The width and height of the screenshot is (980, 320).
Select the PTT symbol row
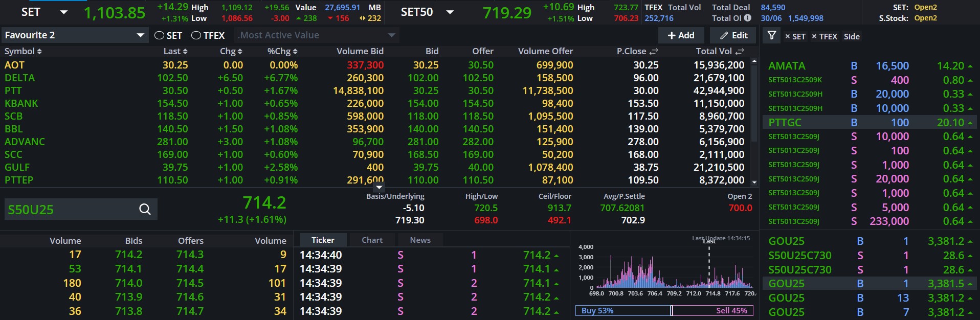tap(13, 90)
